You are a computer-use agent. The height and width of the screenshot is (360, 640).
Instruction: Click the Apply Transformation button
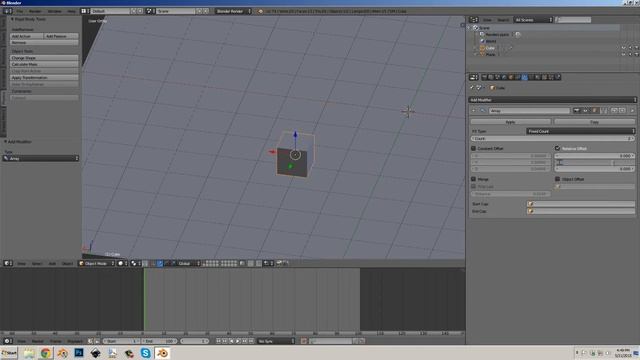tap(44, 78)
